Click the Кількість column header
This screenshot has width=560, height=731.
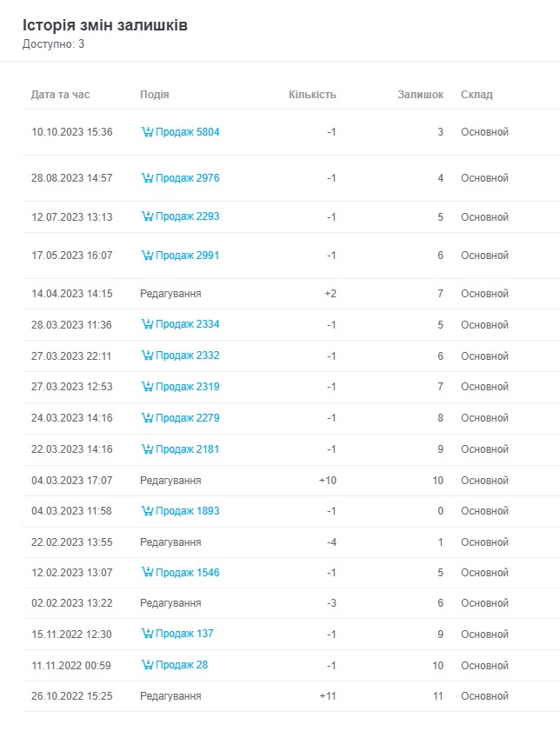[x=312, y=95]
